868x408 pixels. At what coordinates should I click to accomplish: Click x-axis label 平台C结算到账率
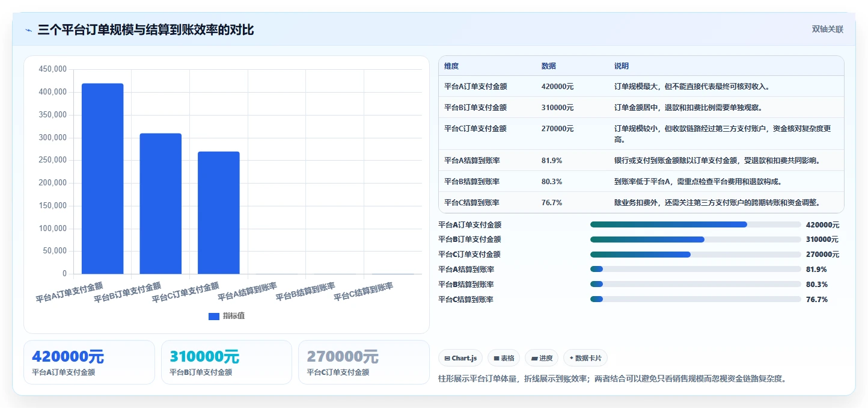click(x=364, y=292)
